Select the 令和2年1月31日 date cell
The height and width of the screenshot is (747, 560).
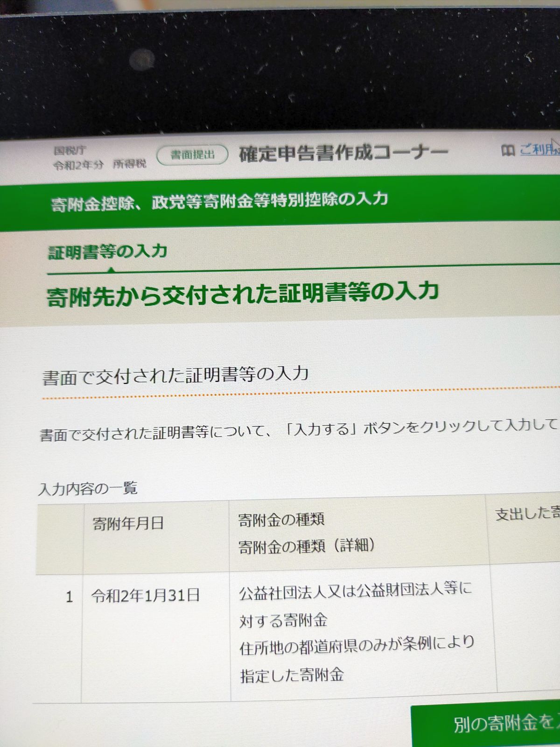pos(146,596)
